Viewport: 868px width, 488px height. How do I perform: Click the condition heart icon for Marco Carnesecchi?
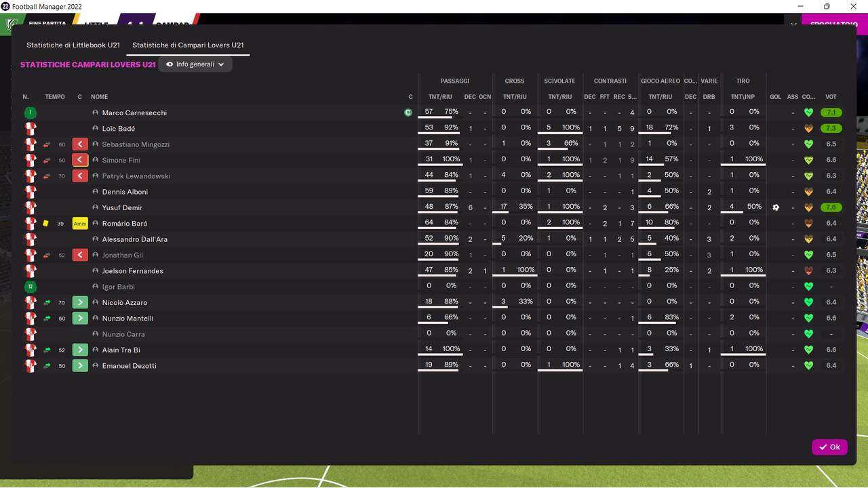[x=808, y=113]
